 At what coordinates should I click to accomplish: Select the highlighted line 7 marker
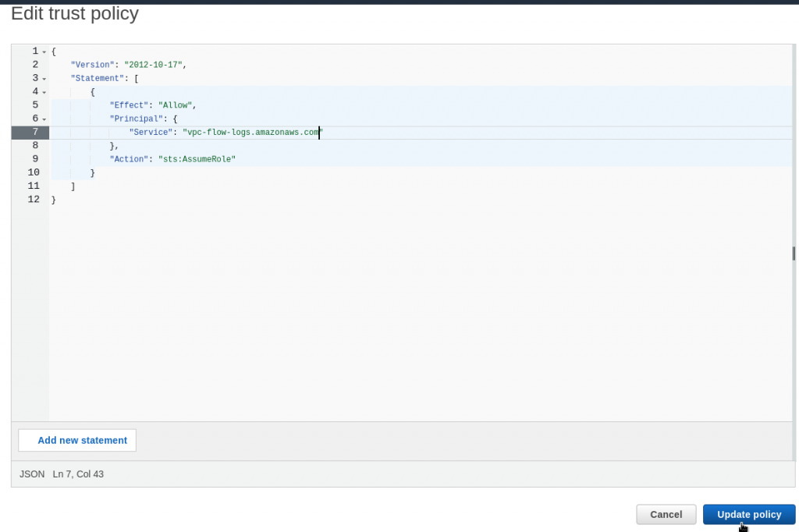coord(30,132)
